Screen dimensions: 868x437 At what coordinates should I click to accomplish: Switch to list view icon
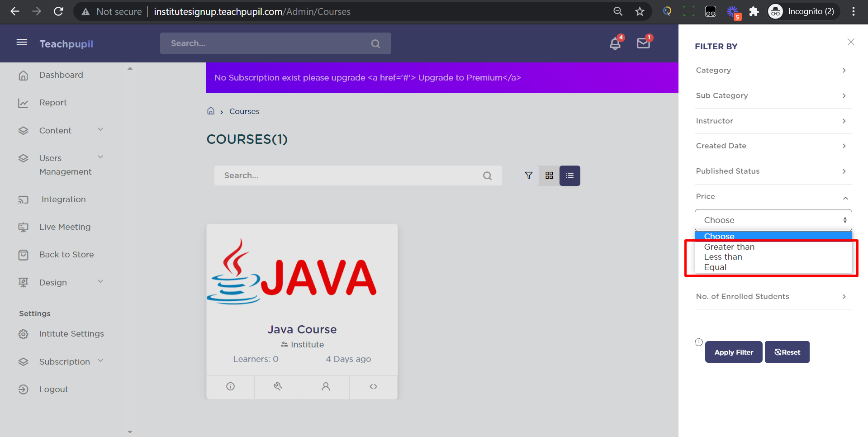coord(569,176)
